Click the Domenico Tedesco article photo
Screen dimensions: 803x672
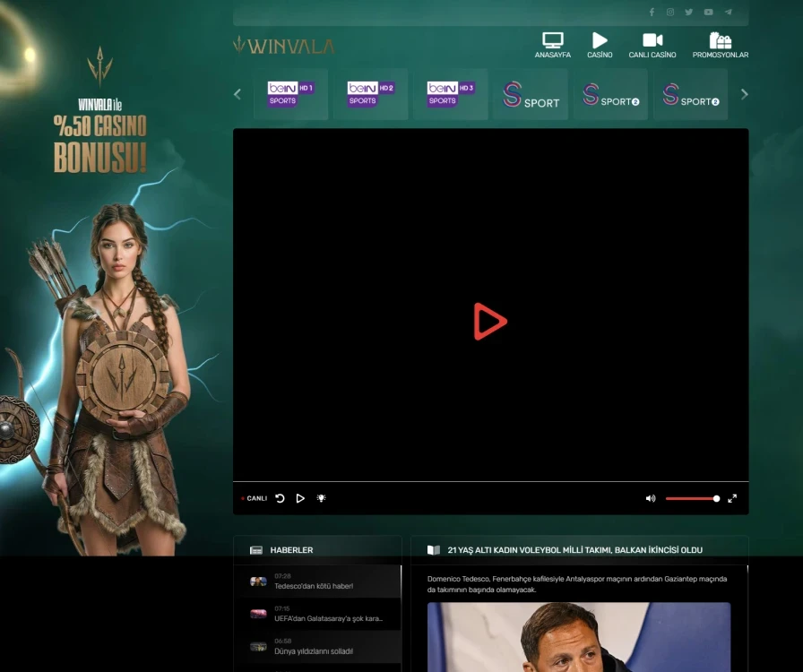(x=579, y=637)
